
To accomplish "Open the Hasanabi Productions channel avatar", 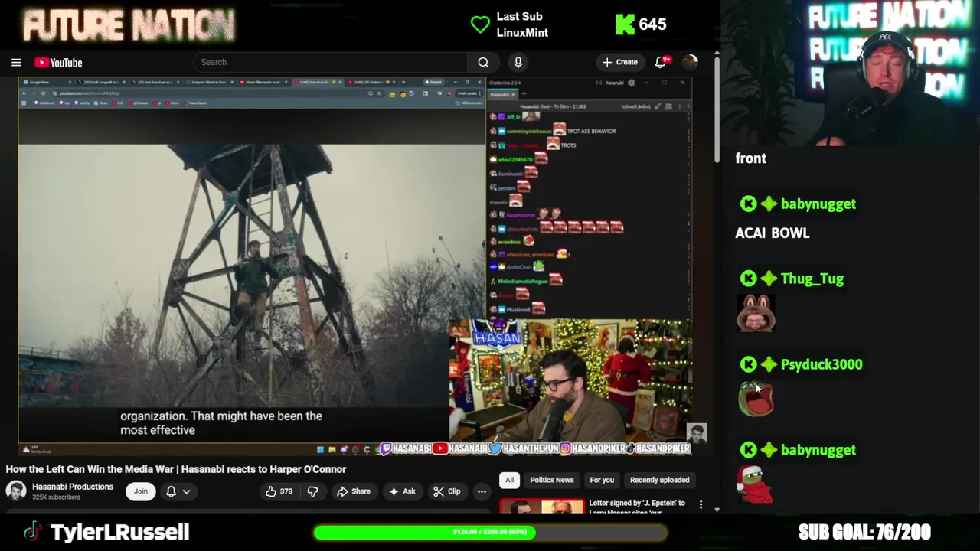I will point(16,491).
